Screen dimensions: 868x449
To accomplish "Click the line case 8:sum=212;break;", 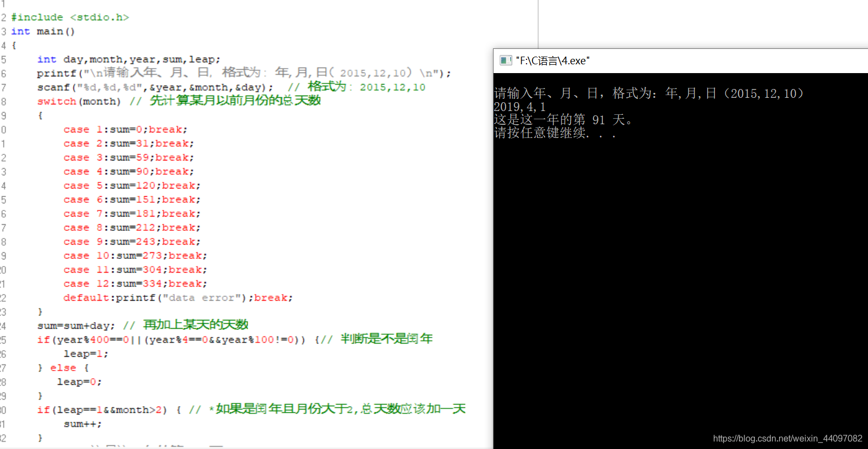I will coord(132,228).
